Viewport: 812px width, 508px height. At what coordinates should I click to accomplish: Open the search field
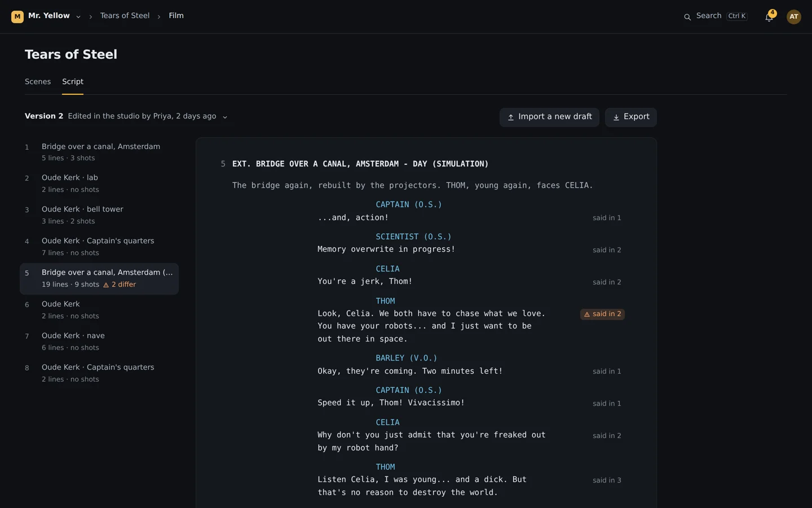coord(715,16)
